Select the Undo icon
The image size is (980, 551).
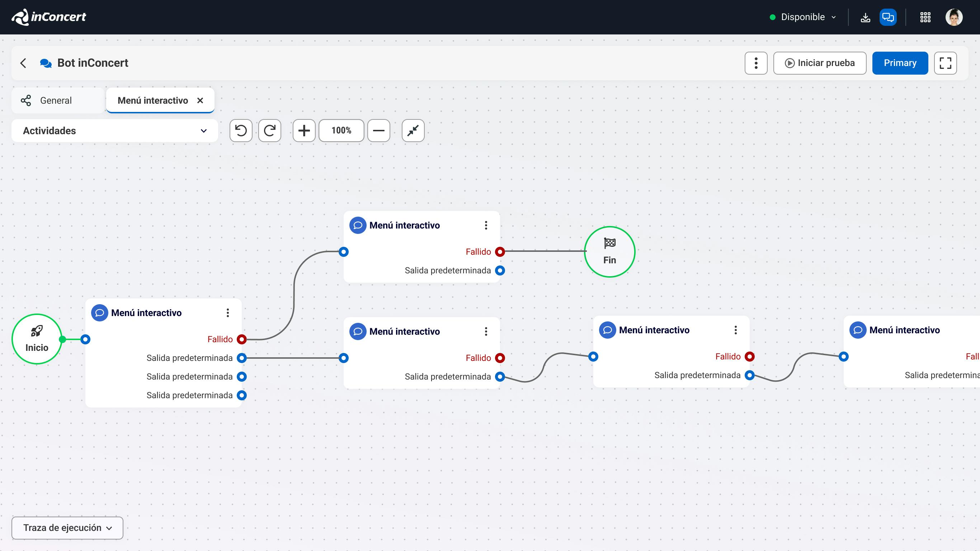(x=241, y=131)
